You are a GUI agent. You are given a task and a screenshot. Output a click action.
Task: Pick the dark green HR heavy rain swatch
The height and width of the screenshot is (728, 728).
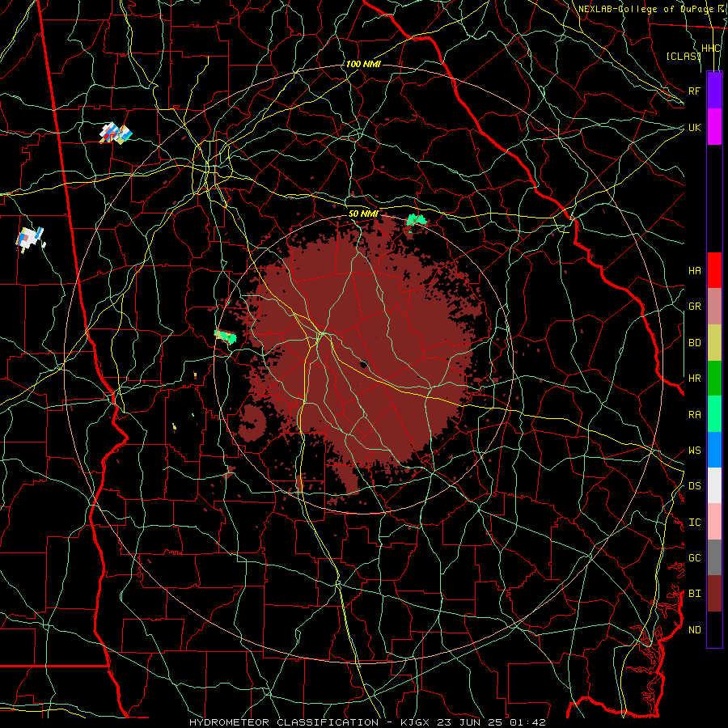pyautogui.click(x=714, y=379)
